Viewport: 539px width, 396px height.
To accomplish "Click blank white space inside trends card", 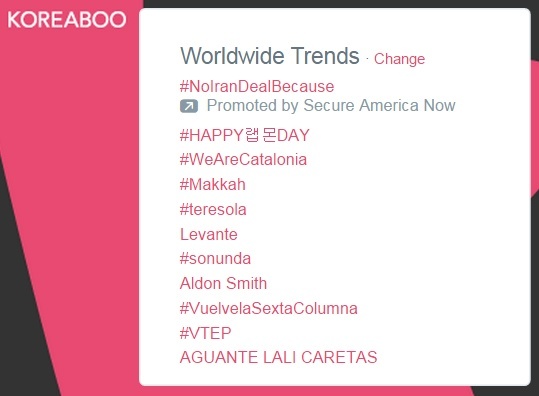I will click(447, 241).
